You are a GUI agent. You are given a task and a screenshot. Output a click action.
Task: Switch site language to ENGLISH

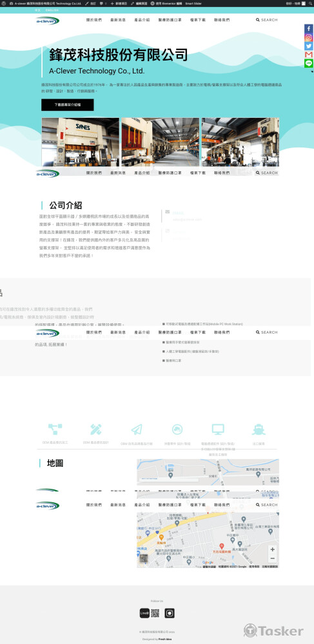pyautogui.click(x=52, y=10)
